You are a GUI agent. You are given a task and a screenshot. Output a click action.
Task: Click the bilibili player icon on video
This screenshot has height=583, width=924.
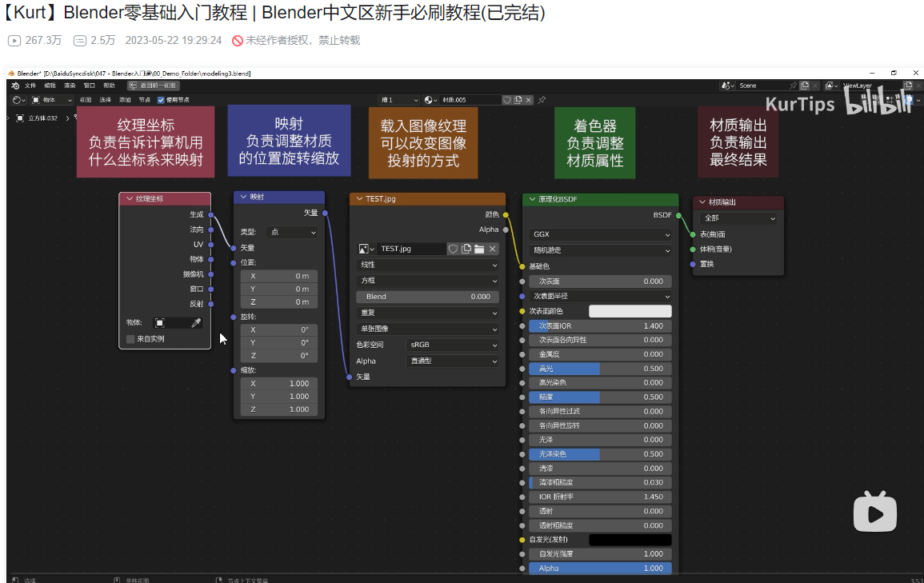pos(874,512)
